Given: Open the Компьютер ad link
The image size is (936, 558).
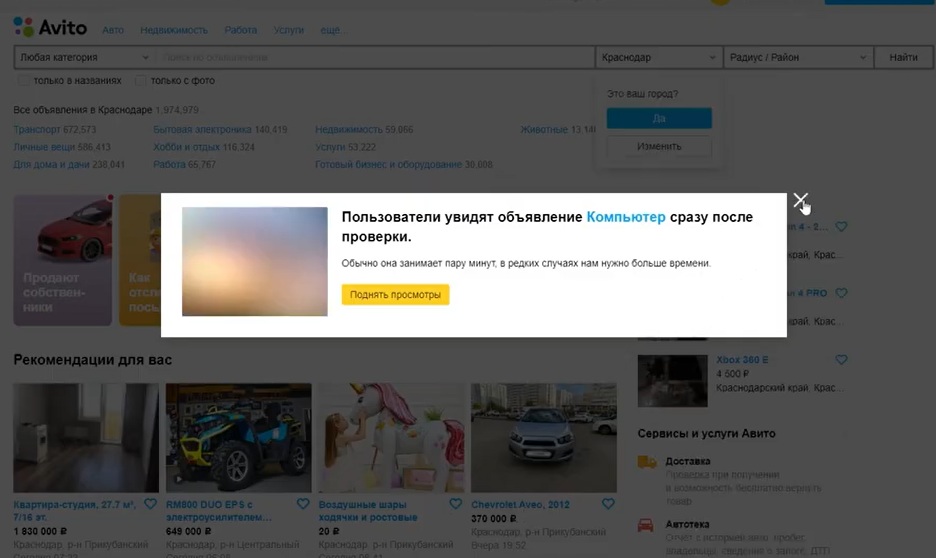Looking at the screenshot, I should (x=626, y=217).
